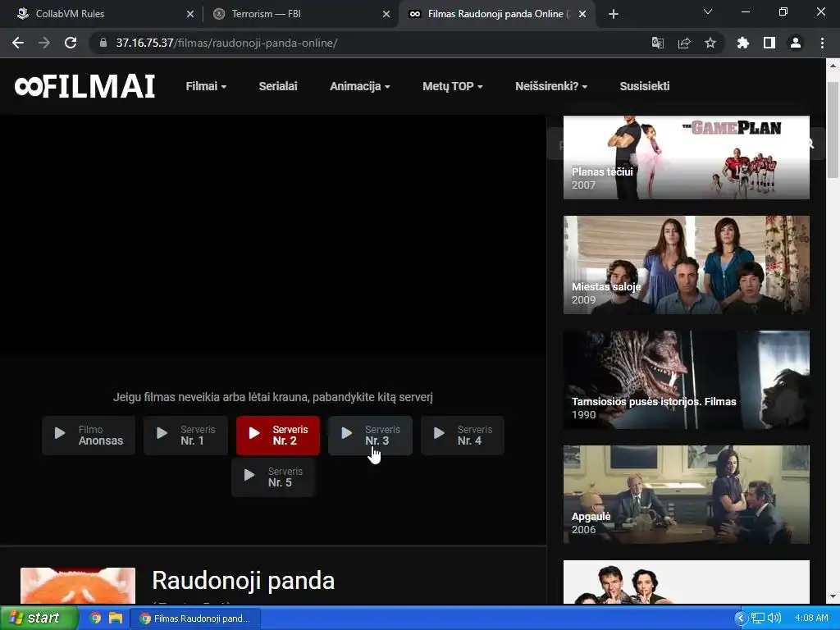The width and height of the screenshot is (840, 630).
Task: Open the Chrome profile icon
Action: coord(796,43)
